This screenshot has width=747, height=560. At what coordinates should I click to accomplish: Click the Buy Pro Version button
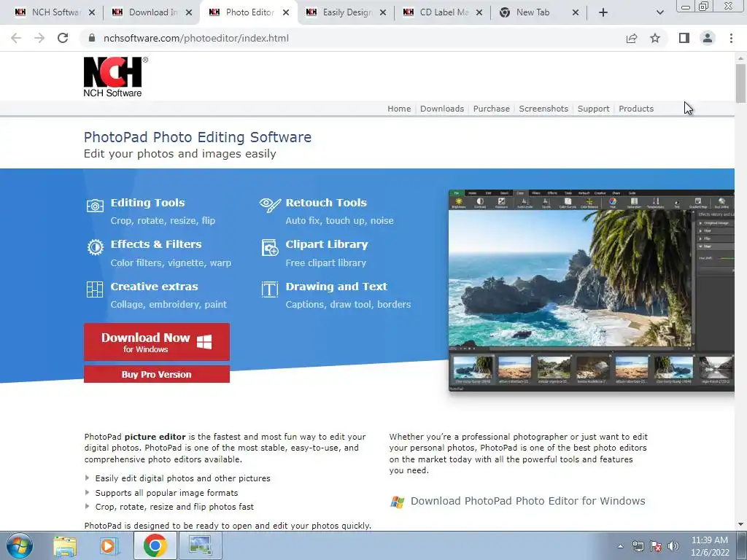(x=157, y=374)
